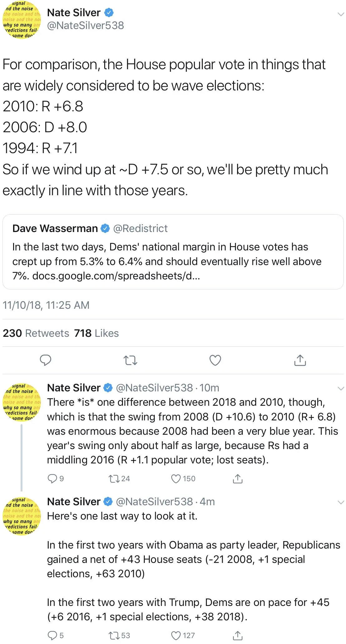Reply to the 10m-old tweet with 9 replies
The height and width of the screenshot is (644, 346).
click(52, 478)
